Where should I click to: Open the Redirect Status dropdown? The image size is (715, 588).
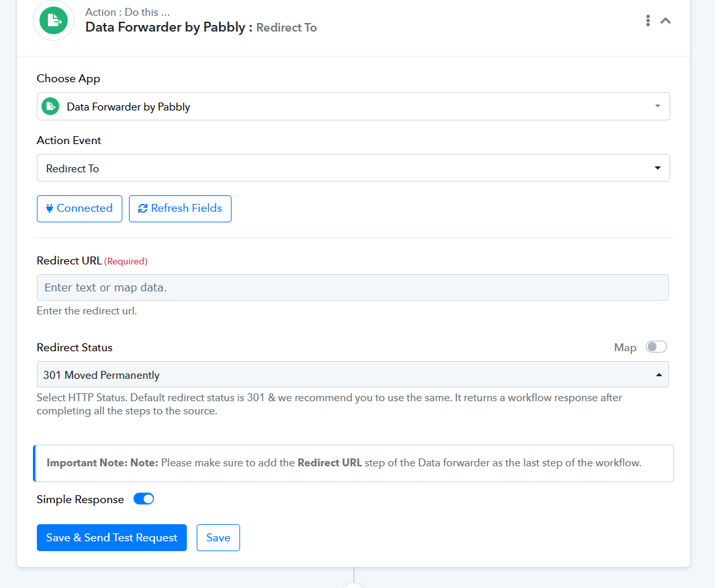[353, 375]
